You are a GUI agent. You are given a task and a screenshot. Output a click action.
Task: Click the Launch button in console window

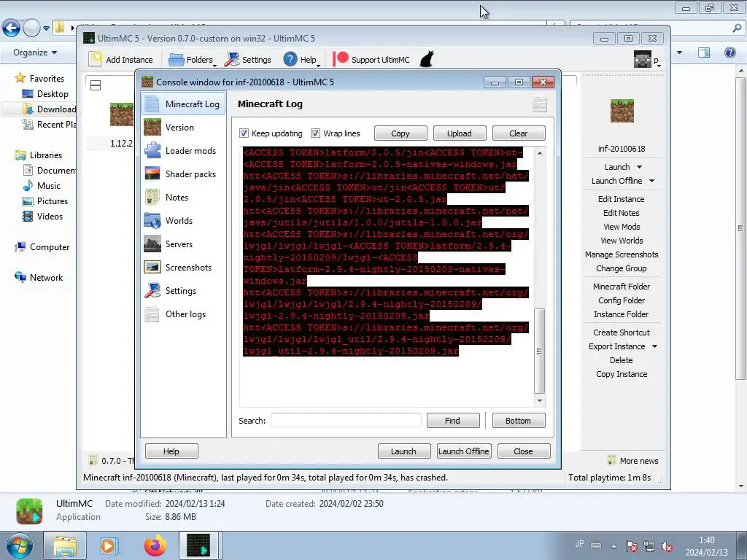tap(404, 451)
